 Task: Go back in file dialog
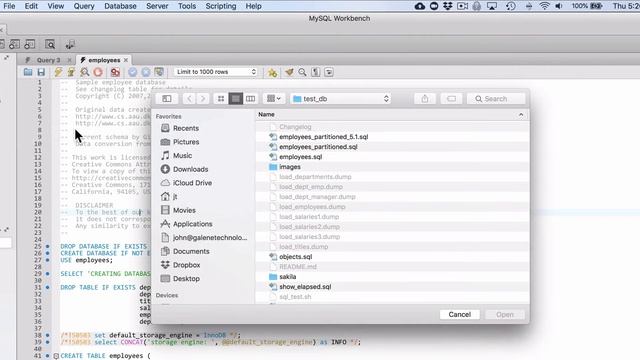pyautogui.click(x=189, y=99)
